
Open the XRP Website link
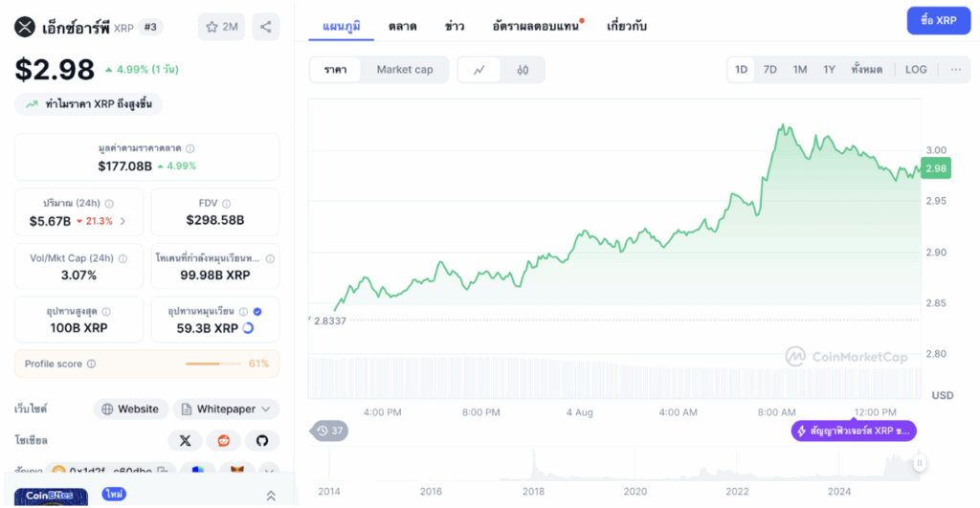(x=130, y=409)
